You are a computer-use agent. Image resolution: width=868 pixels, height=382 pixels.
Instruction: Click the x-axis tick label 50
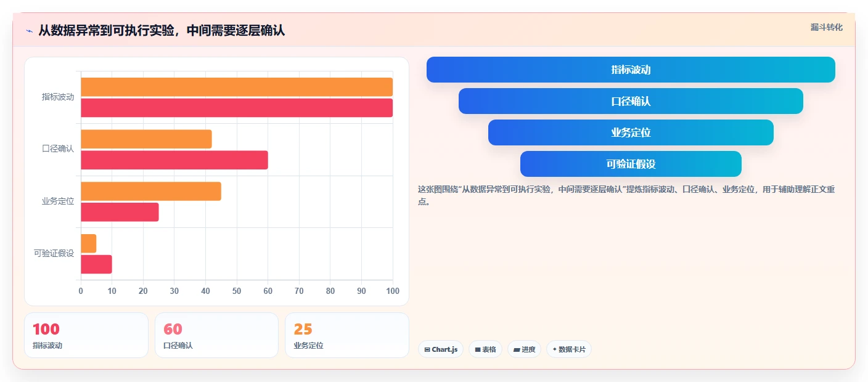point(237,291)
